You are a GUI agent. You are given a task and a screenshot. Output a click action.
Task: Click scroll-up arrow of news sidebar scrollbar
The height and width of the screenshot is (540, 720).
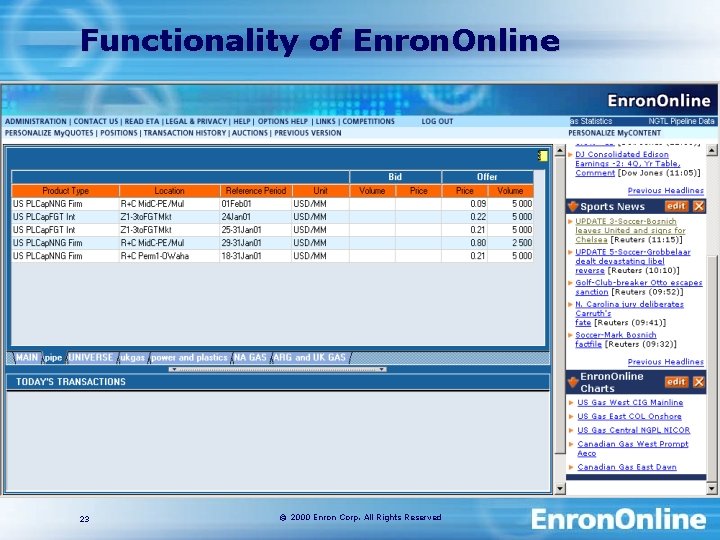click(711, 150)
